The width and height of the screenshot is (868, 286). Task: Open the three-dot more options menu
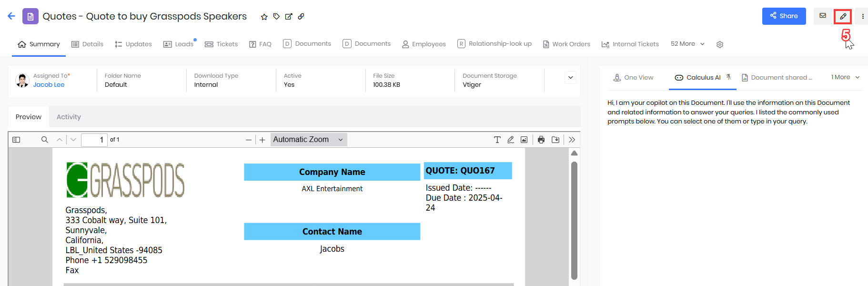(863, 16)
